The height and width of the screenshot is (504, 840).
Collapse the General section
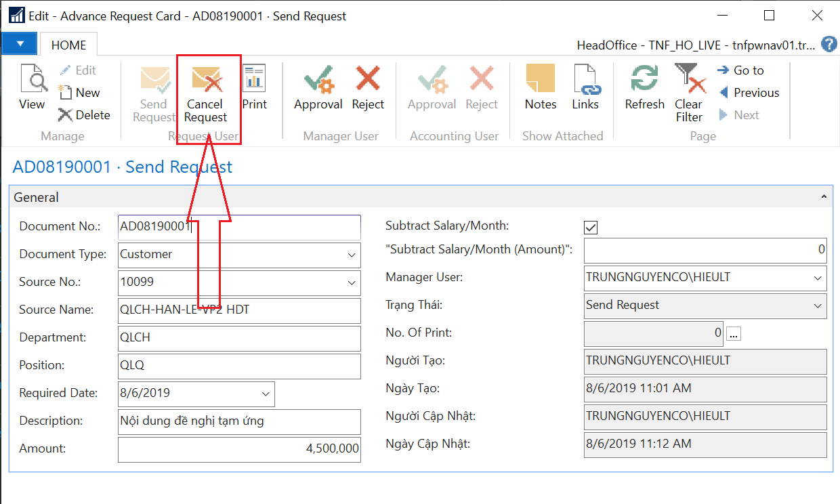(x=824, y=197)
